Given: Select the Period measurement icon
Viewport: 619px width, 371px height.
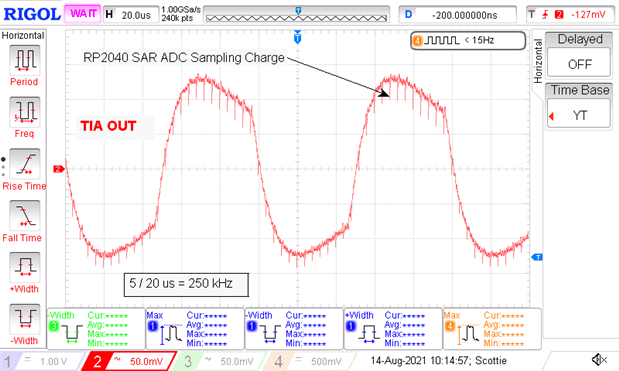Looking at the screenshot, I should pyautogui.click(x=24, y=60).
